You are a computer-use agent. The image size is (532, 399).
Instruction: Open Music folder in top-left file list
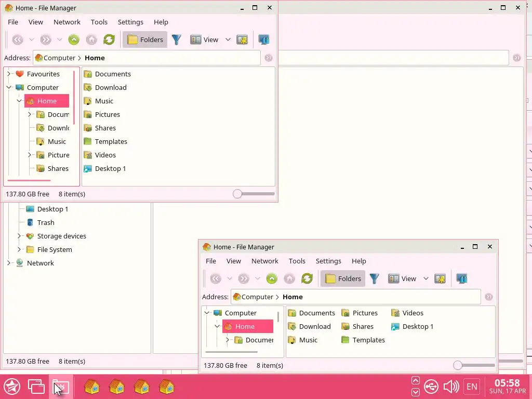(98, 101)
